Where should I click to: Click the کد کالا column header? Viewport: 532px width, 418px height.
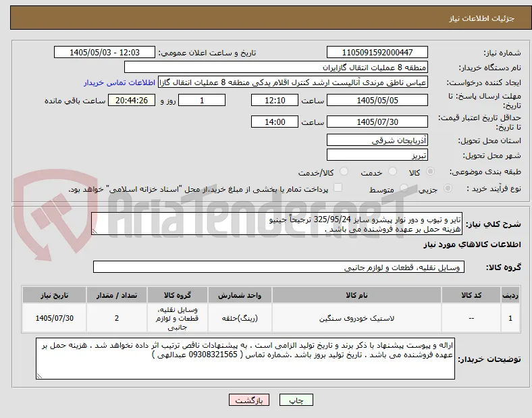tap(471, 295)
